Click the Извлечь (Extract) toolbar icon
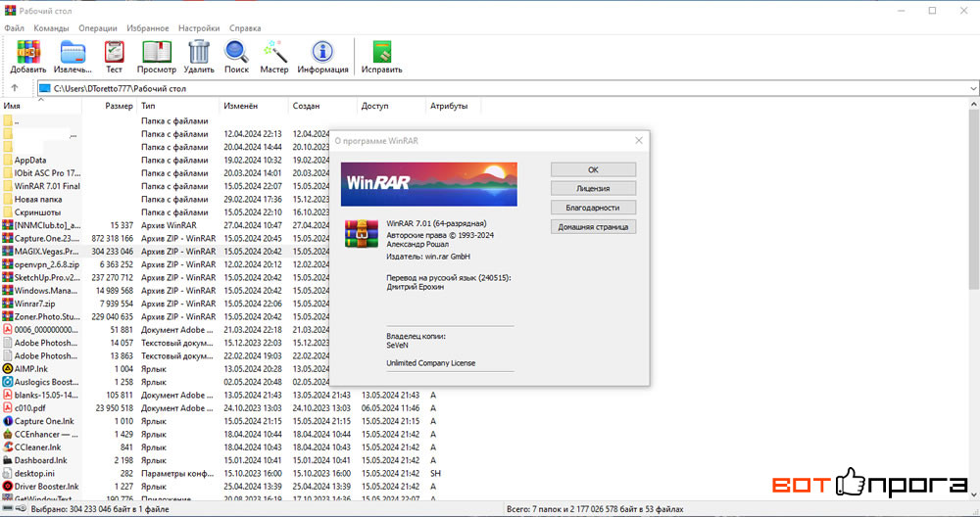 pos(73,53)
